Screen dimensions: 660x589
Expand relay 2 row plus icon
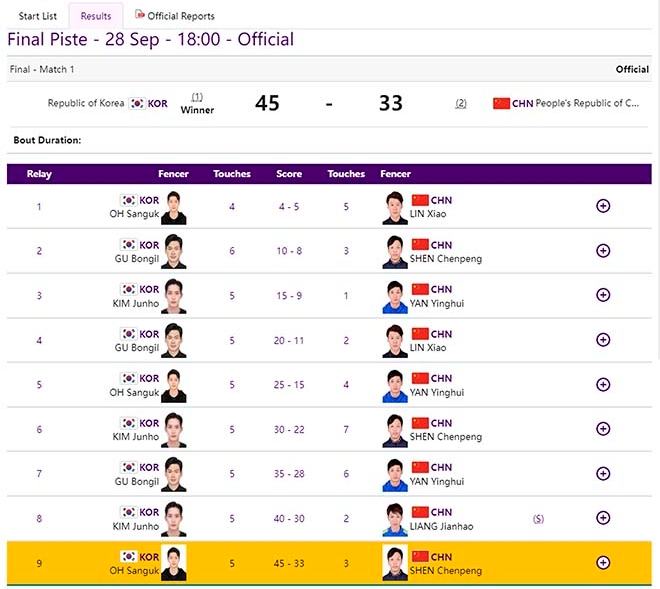[602, 250]
